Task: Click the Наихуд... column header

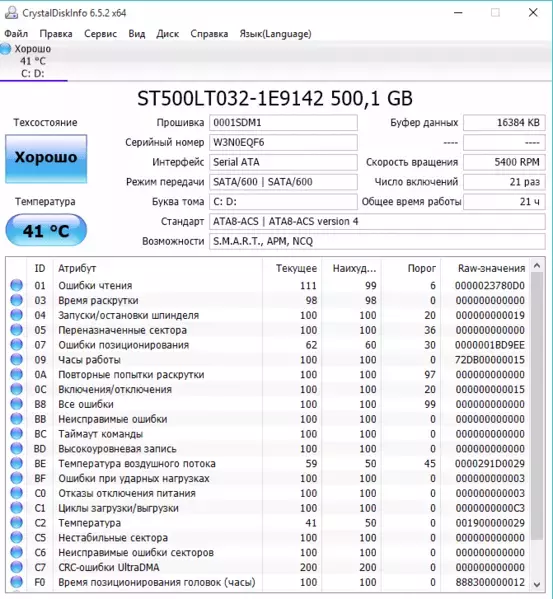Action: [x=351, y=269]
